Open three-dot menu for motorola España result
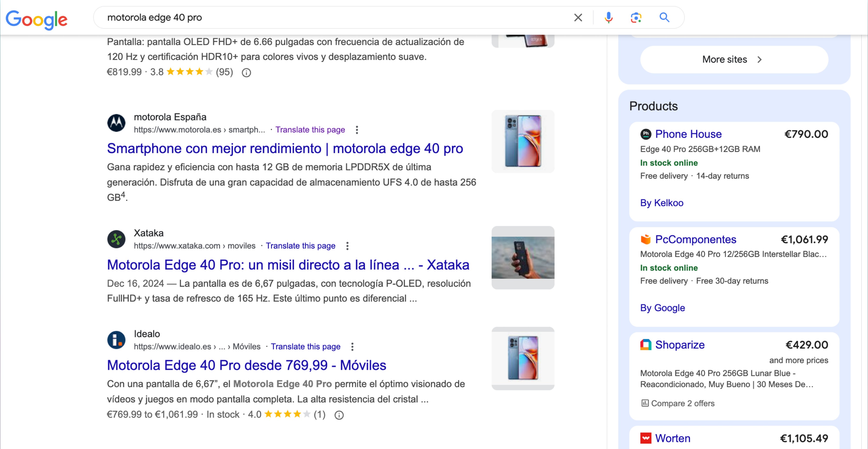Screen dimensions: 868x449 point(357,130)
